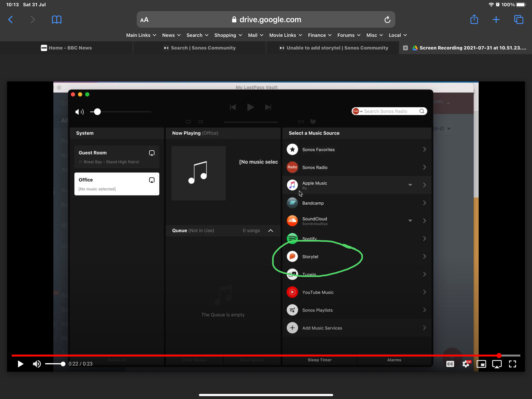This screenshot has height=399, width=532.
Task: Open the Movie Links bookmarks folder
Action: pyautogui.click(x=285, y=35)
